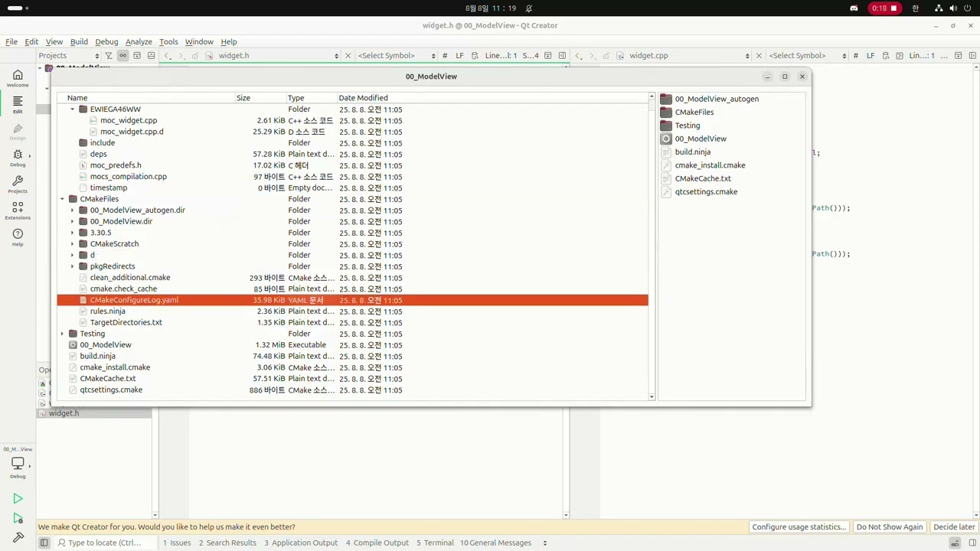Click Do Not Show Again button
This screenshot has height=551, width=980.
click(x=890, y=527)
